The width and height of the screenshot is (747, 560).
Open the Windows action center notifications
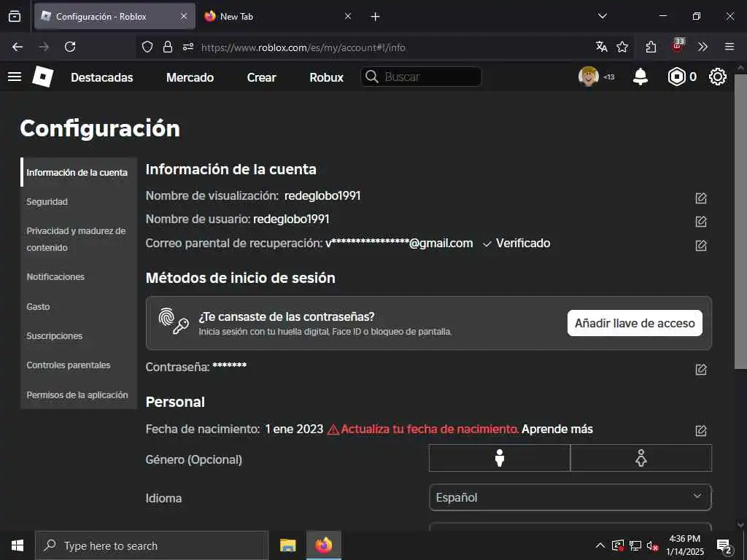(x=724, y=546)
